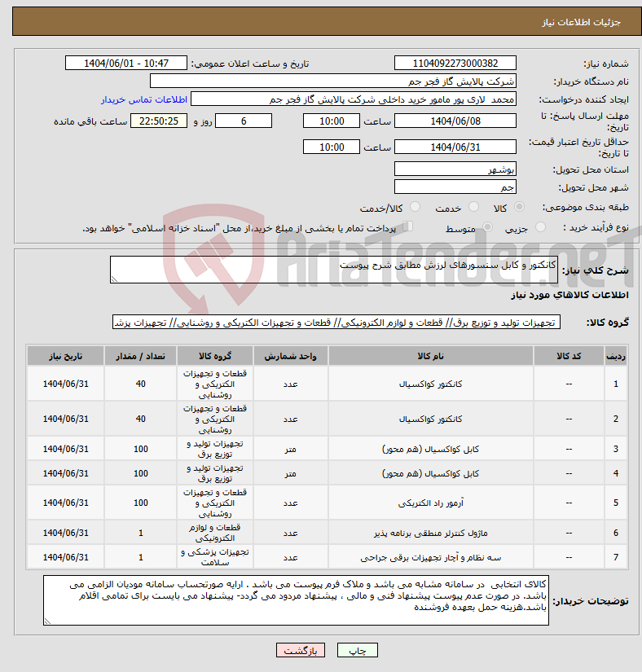Select the خدمت radio button

click(x=473, y=207)
